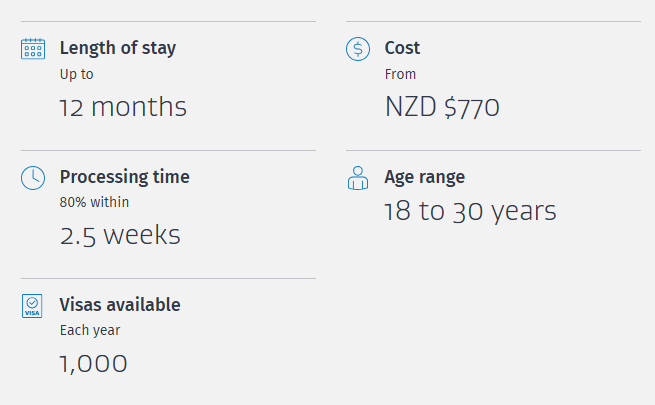Click the Visas available heading

[x=120, y=304]
